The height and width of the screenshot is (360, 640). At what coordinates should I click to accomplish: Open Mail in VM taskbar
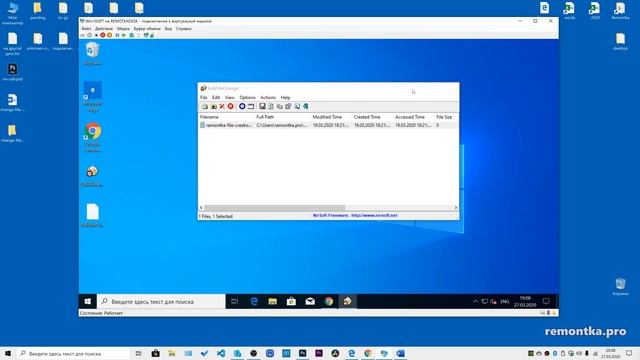310,302
